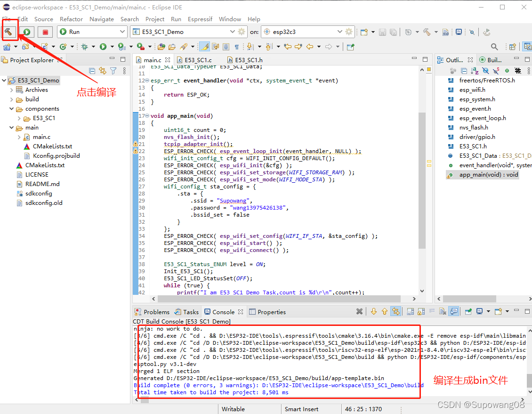Click the Outline horizontal scrollbar
532x414 pixels.
469,299
